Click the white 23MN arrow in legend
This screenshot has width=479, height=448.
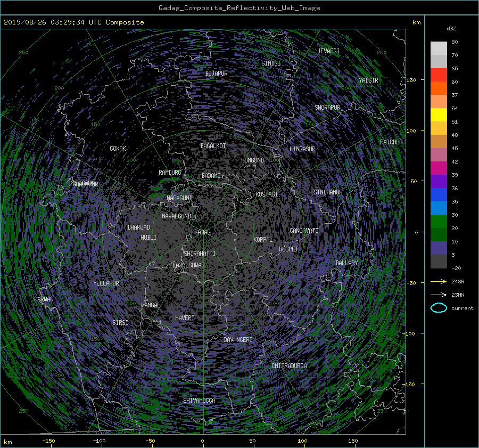(x=439, y=295)
